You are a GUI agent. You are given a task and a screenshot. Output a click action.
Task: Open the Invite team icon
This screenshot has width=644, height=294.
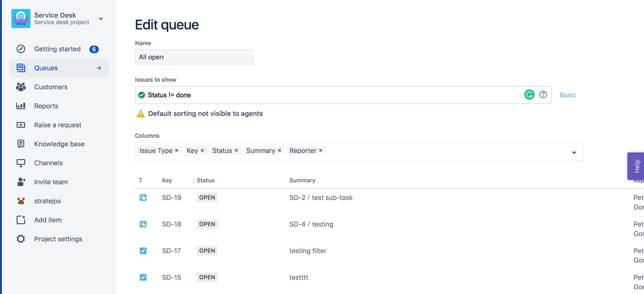(21, 182)
